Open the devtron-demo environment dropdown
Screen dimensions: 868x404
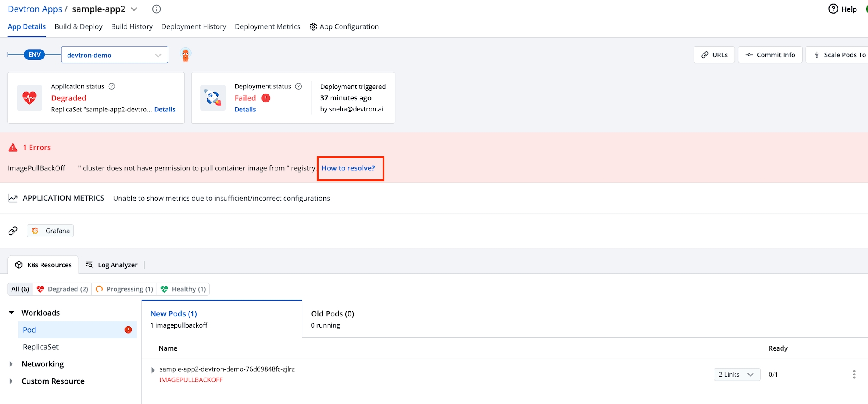point(115,55)
